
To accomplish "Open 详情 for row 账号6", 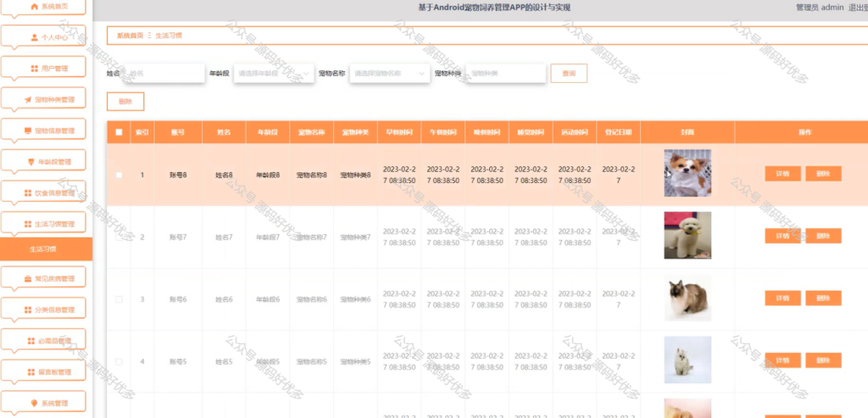I will pos(782,298).
